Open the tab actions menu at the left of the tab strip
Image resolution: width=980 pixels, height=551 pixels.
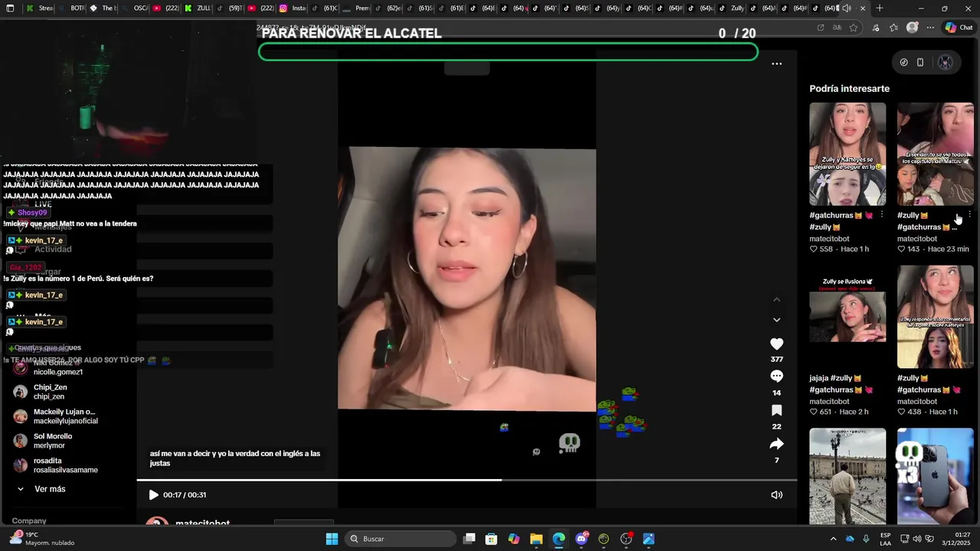pos(10,8)
